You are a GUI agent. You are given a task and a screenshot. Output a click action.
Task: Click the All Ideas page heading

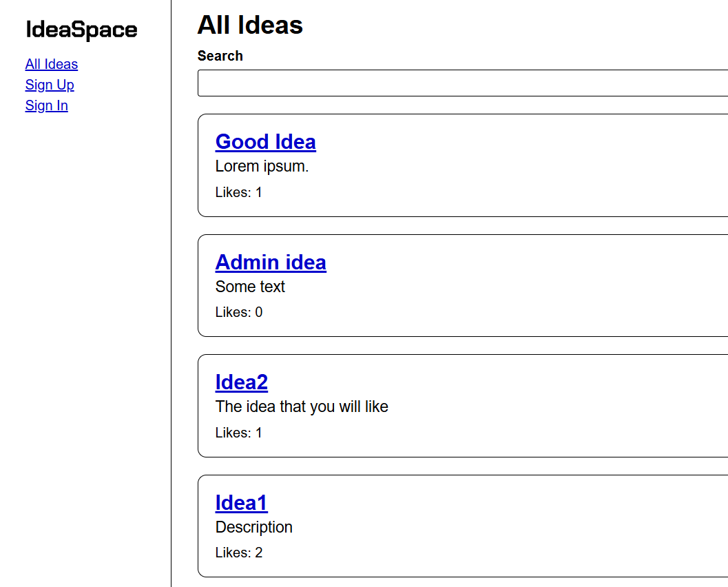click(250, 25)
